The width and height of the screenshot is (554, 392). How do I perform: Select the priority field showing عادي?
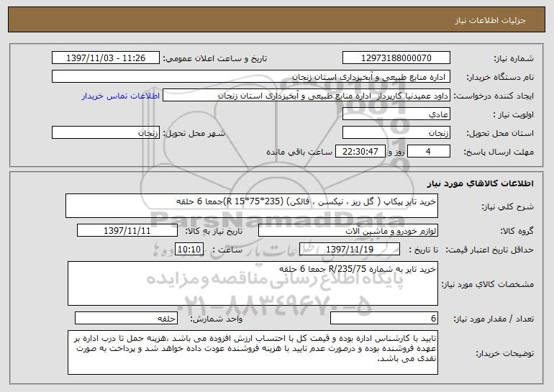396,114
